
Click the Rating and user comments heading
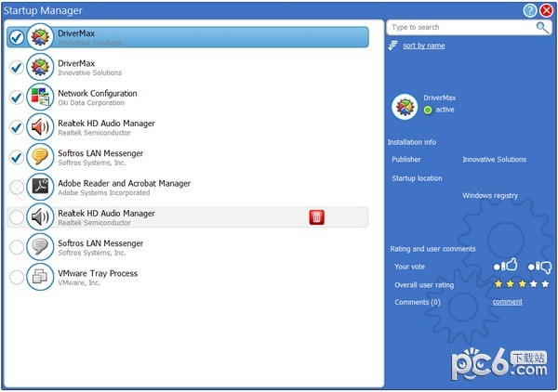[x=432, y=249]
